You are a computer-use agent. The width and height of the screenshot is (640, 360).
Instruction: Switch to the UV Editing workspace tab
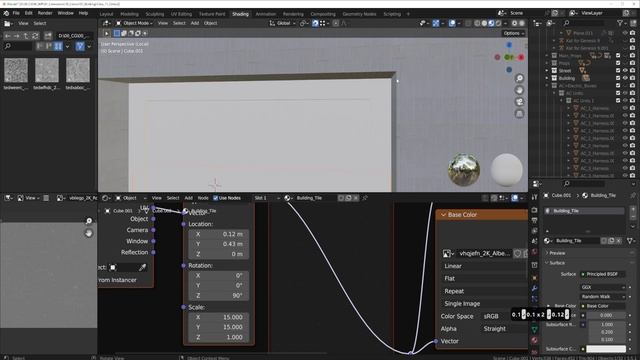tap(181, 14)
